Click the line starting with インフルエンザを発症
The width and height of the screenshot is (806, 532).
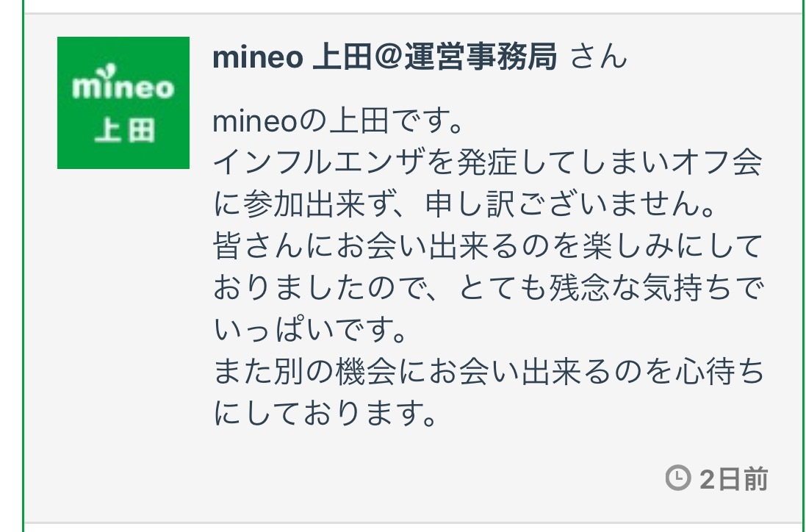[487, 163]
